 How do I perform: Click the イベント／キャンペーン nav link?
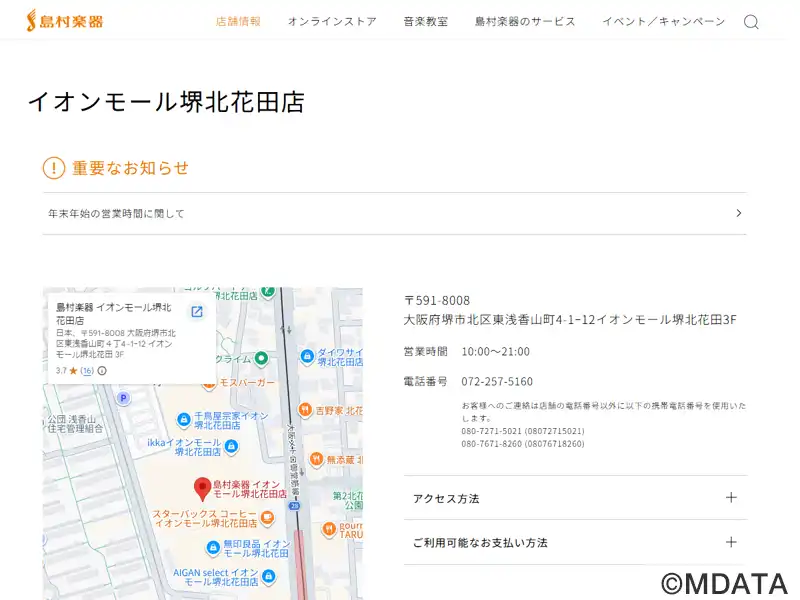663,21
